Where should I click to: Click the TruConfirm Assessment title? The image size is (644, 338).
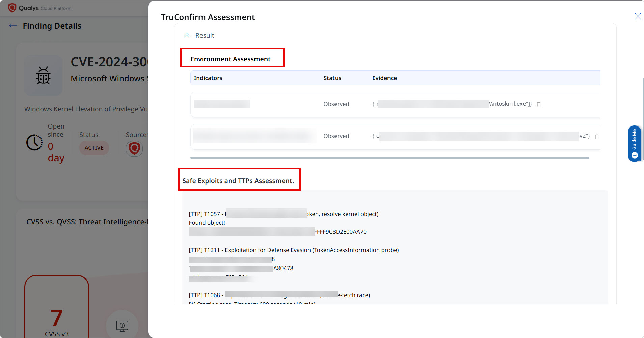pyautogui.click(x=208, y=17)
